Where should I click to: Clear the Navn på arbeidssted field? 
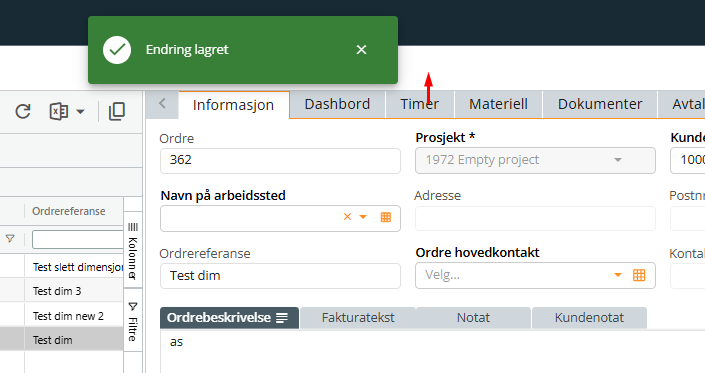347,217
